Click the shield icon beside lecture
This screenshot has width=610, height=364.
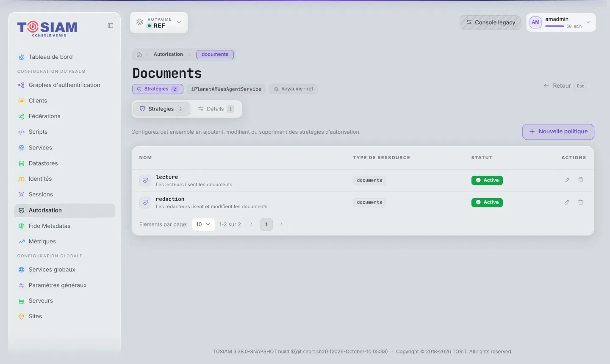(x=145, y=180)
